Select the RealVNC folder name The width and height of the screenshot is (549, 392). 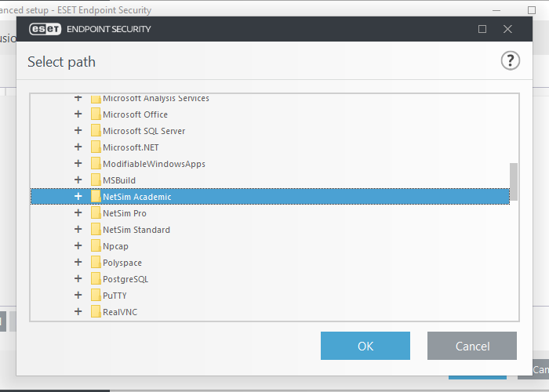point(120,312)
